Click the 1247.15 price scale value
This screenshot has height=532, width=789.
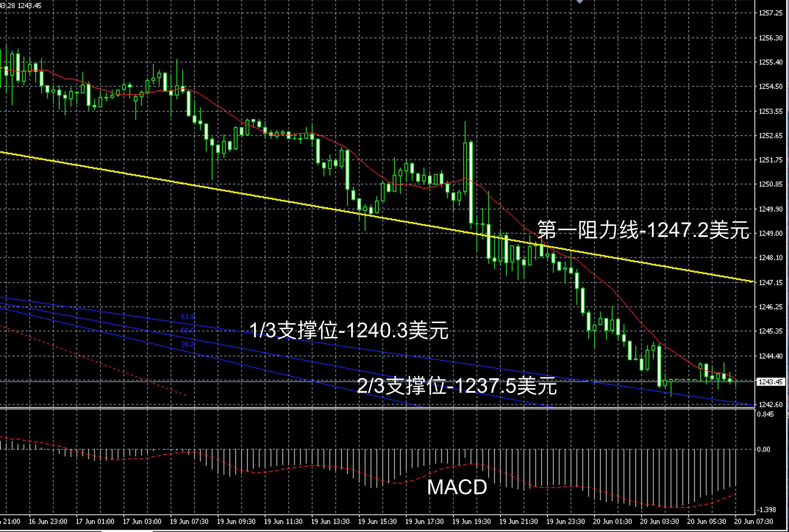[x=771, y=282]
